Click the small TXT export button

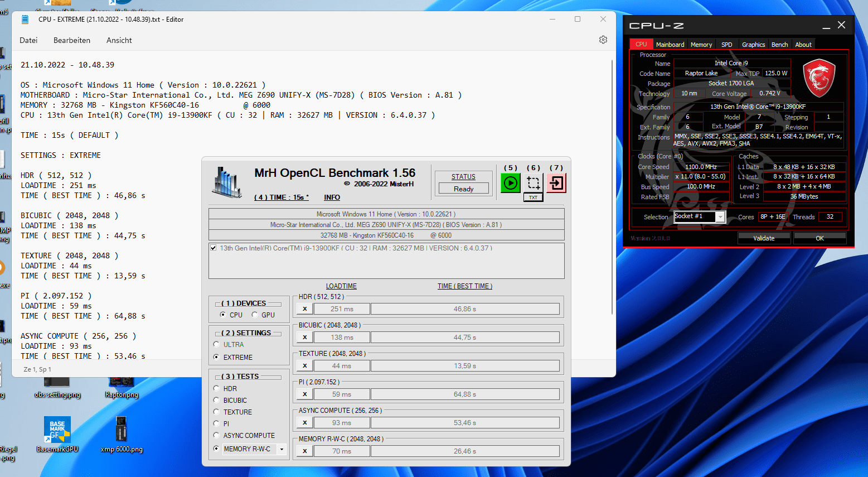534,197
